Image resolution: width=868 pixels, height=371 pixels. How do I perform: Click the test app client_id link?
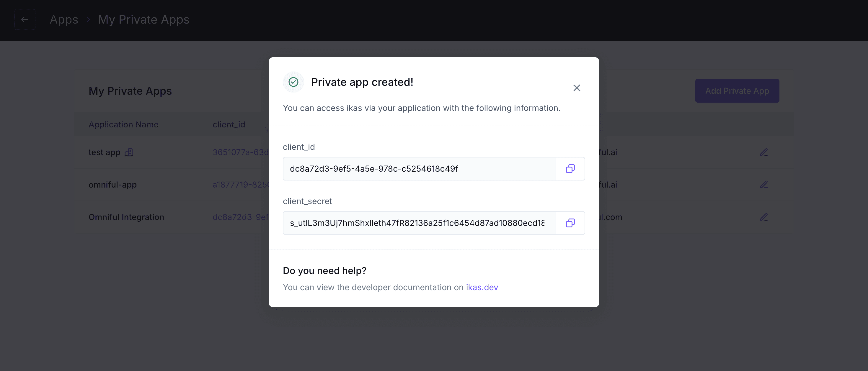[x=240, y=152]
